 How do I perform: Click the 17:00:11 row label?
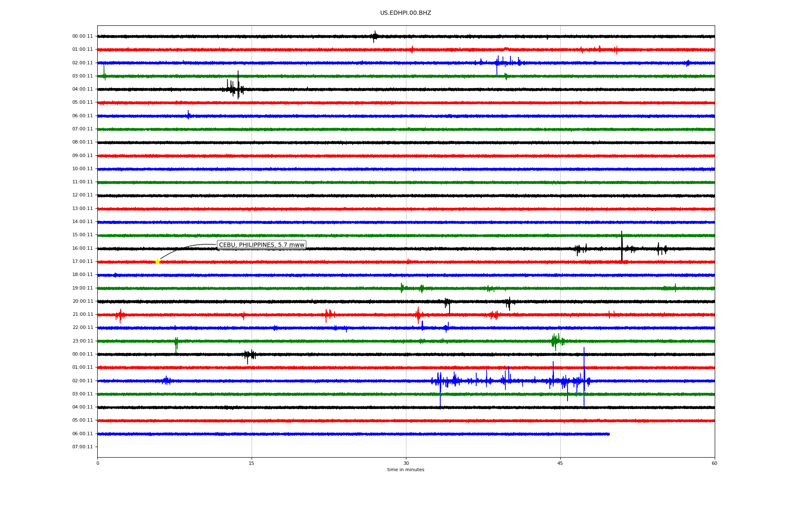pyautogui.click(x=82, y=261)
